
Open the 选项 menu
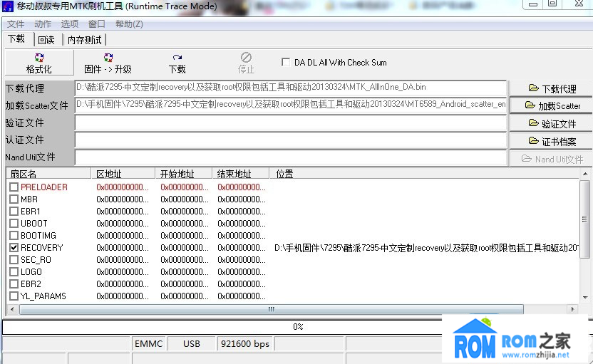tap(70, 24)
